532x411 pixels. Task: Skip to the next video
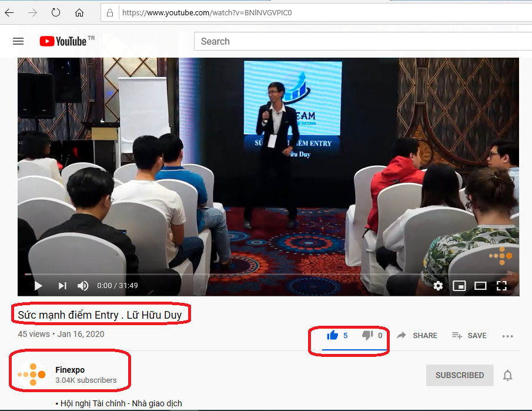point(62,286)
